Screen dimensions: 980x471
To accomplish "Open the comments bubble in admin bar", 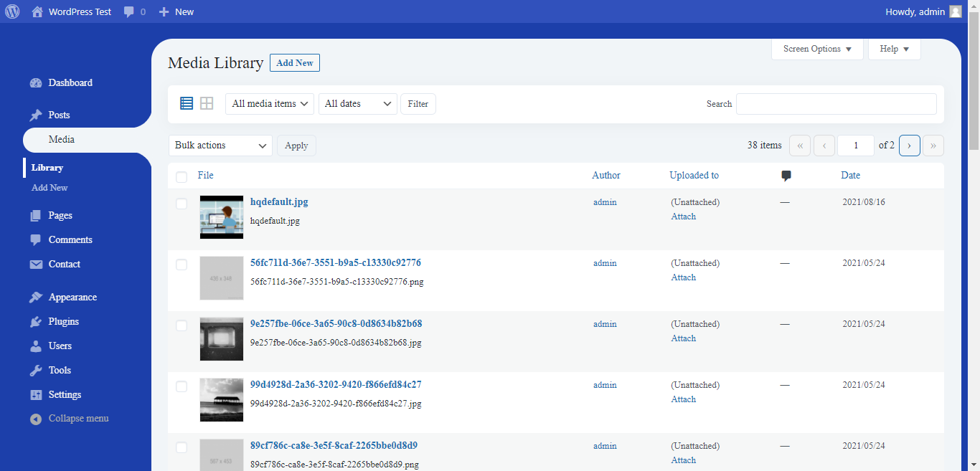I will pyautogui.click(x=128, y=12).
